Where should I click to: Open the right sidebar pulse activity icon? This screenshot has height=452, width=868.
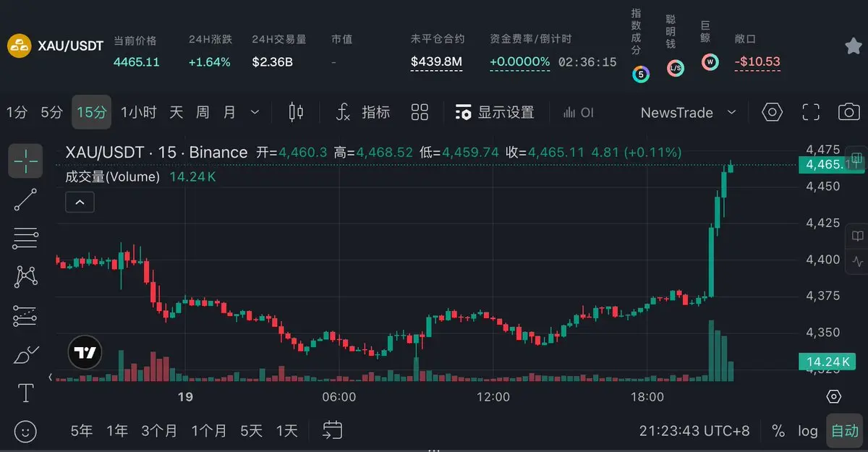(x=858, y=261)
